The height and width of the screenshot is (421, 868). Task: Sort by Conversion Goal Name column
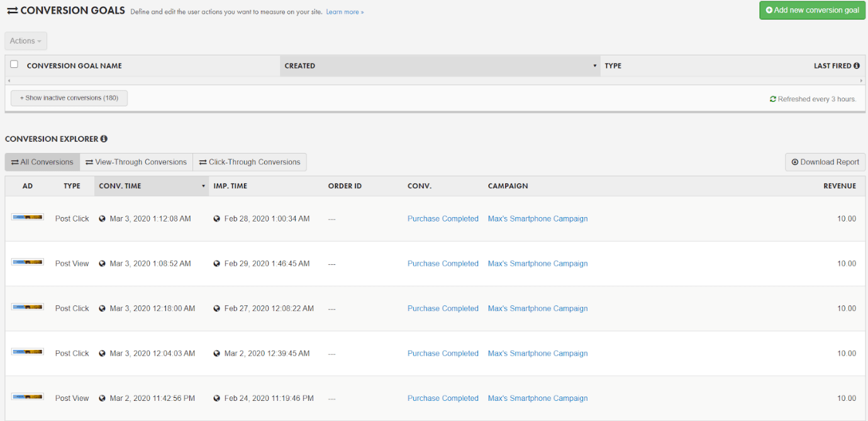tap(74, 65)
